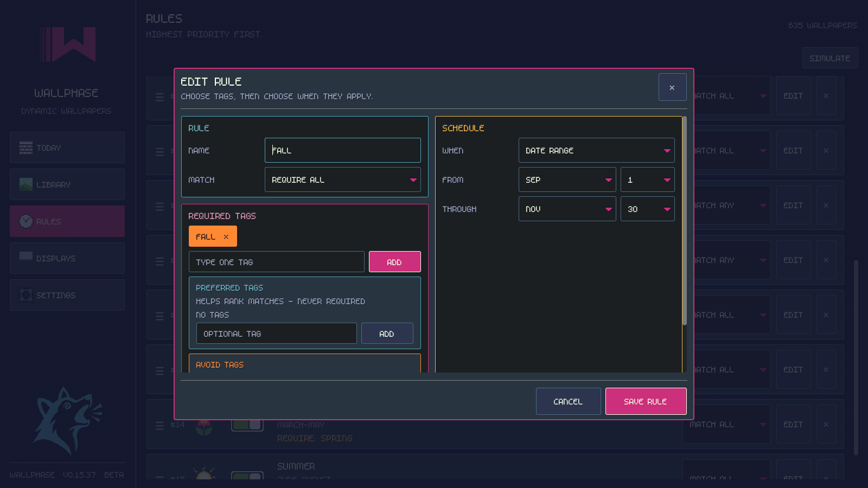Add the typed required tag
Viewport: 868px width, 488px height.
(x=395, y=262)
